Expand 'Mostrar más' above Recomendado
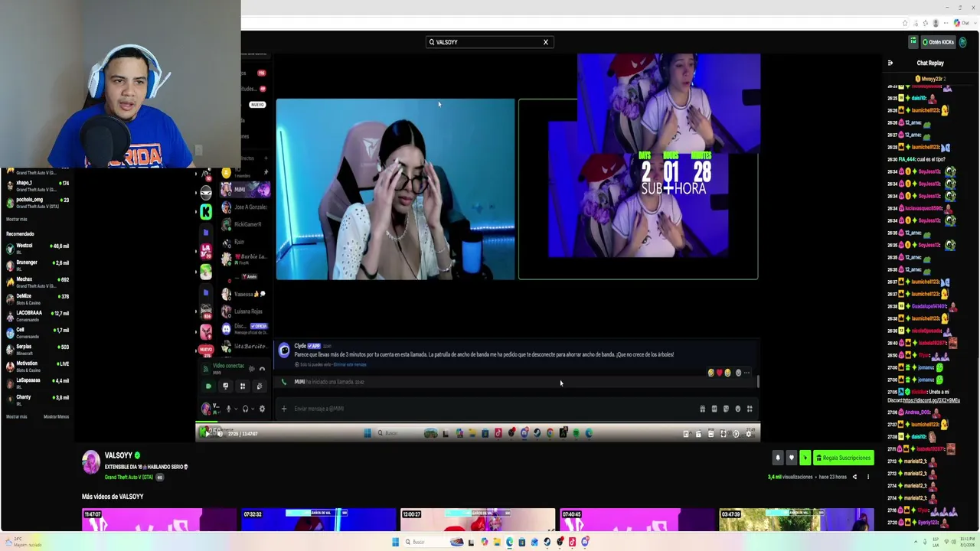This screenshot has width=980, height=551. tap(16, 220)
